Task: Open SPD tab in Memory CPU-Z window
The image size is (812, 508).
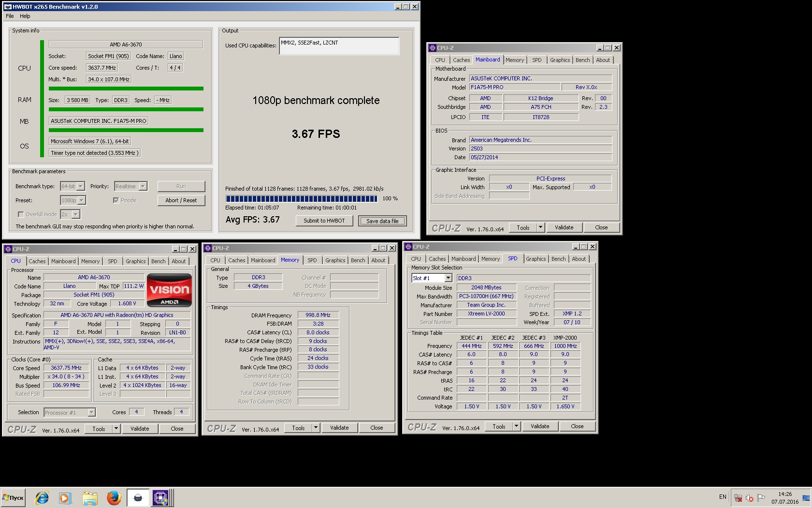Action: click(312, 260)
